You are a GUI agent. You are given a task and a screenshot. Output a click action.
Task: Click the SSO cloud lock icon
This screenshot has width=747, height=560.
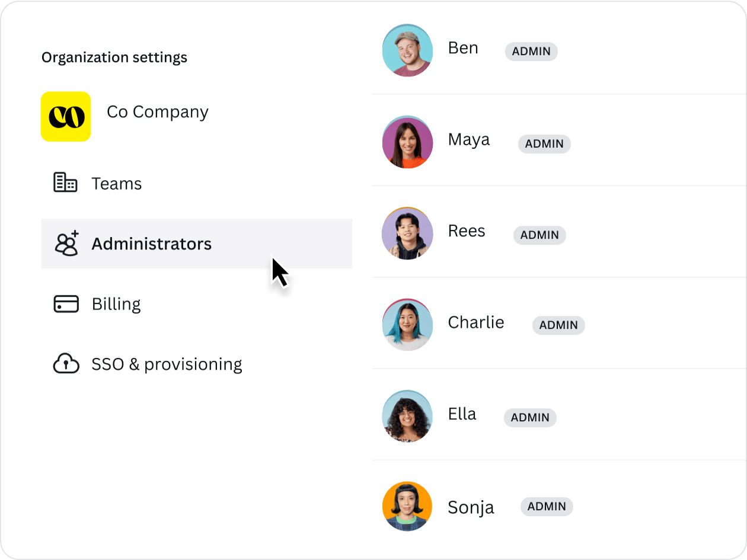point(66,363)
